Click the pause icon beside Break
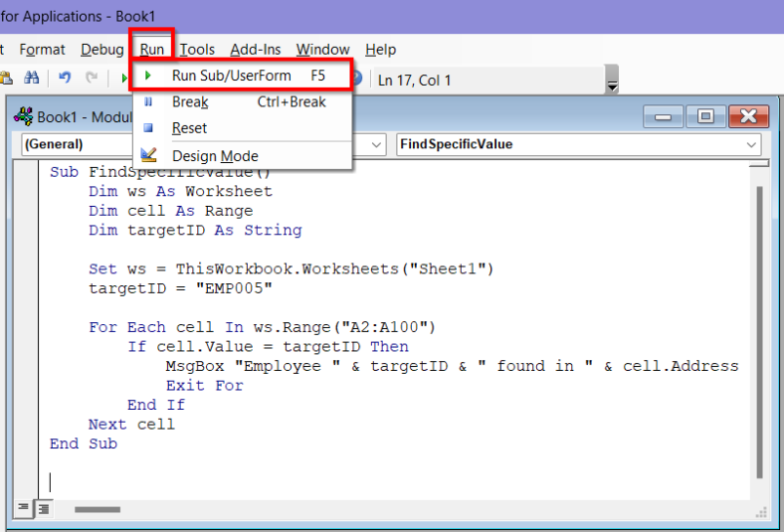Image resolution: width=784 pixels, height=532 pixels. tap(148, 101)
